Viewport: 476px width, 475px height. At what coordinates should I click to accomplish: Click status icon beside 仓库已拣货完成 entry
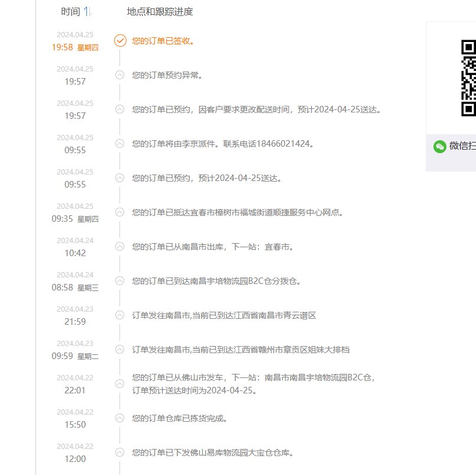point(120,418)
